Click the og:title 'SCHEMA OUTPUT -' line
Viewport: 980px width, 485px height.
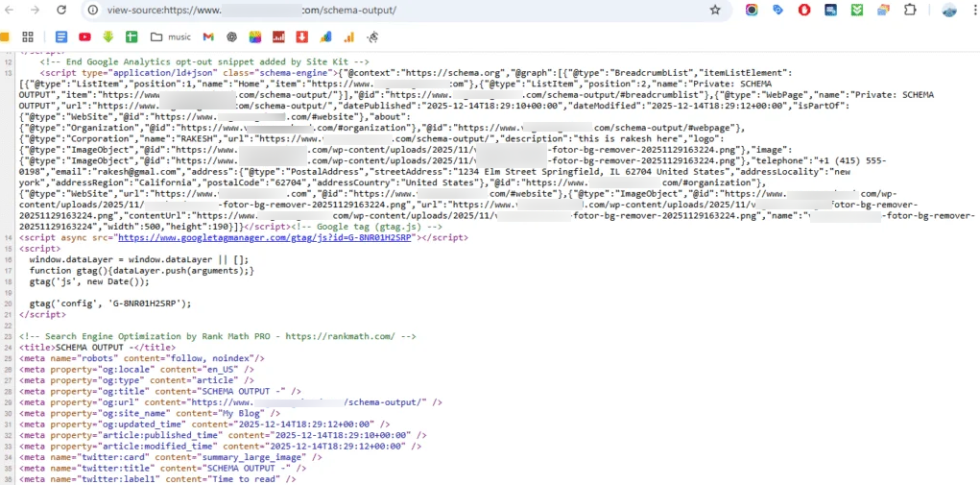160,391
